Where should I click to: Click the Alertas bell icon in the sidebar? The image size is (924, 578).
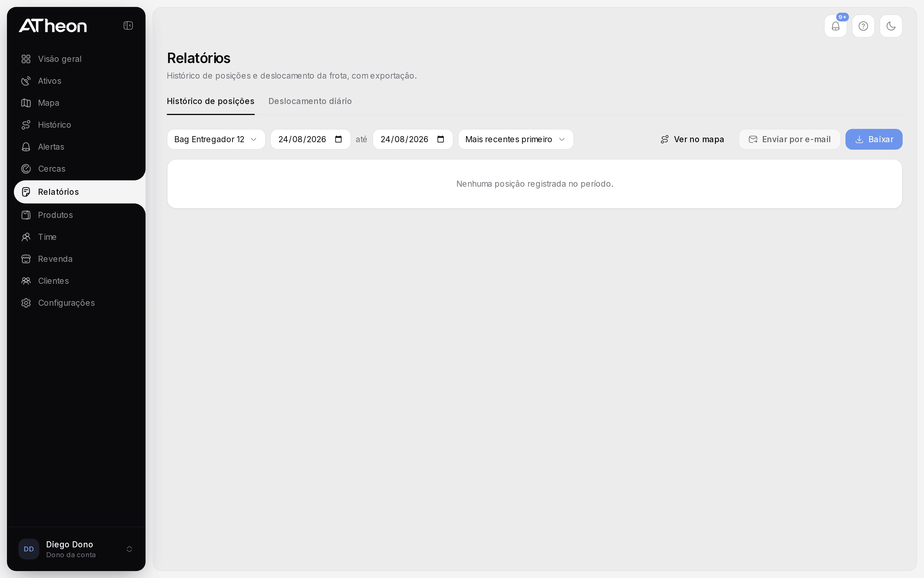pyautogui.click(x=26, y=147)
